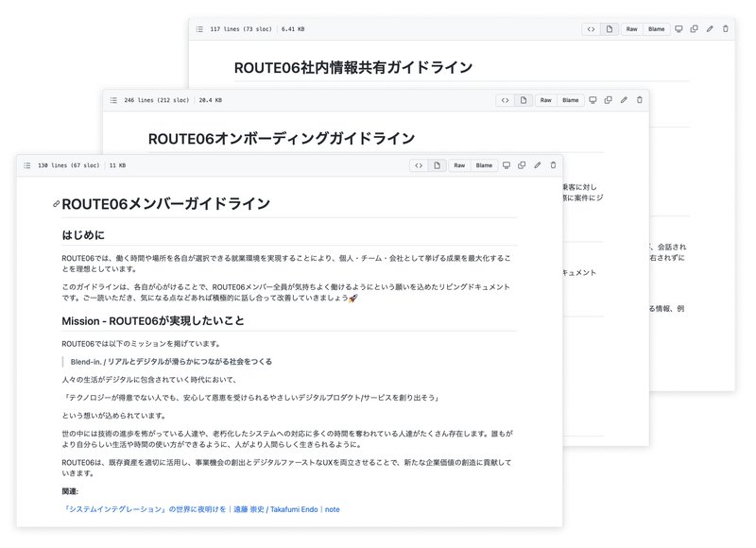
Task: Delete file trash icon in onboarding guideline window
Action: click(x=640, y=100)
